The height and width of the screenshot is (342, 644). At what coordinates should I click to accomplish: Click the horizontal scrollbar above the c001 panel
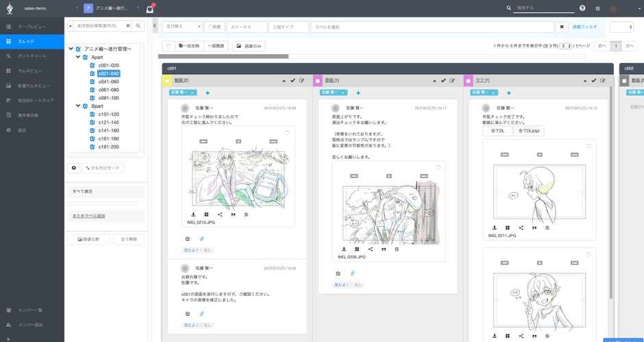(223, 56)
